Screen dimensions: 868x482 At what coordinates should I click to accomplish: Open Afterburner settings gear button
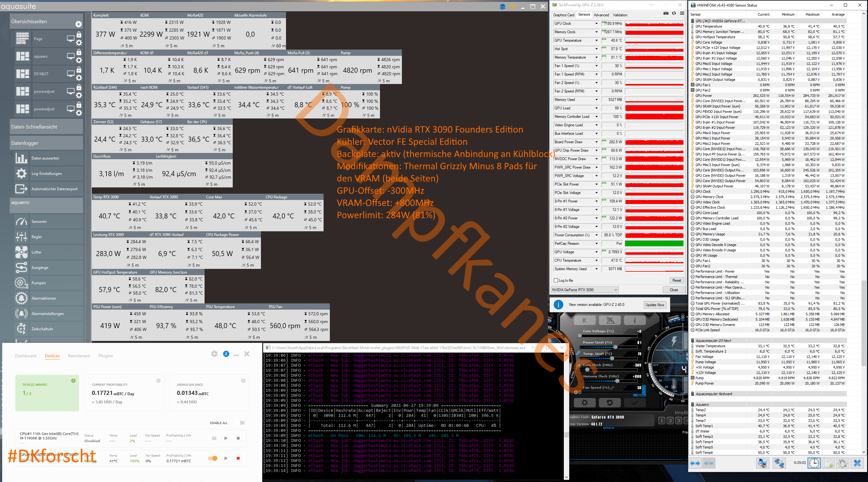click(x=585, y=402)
